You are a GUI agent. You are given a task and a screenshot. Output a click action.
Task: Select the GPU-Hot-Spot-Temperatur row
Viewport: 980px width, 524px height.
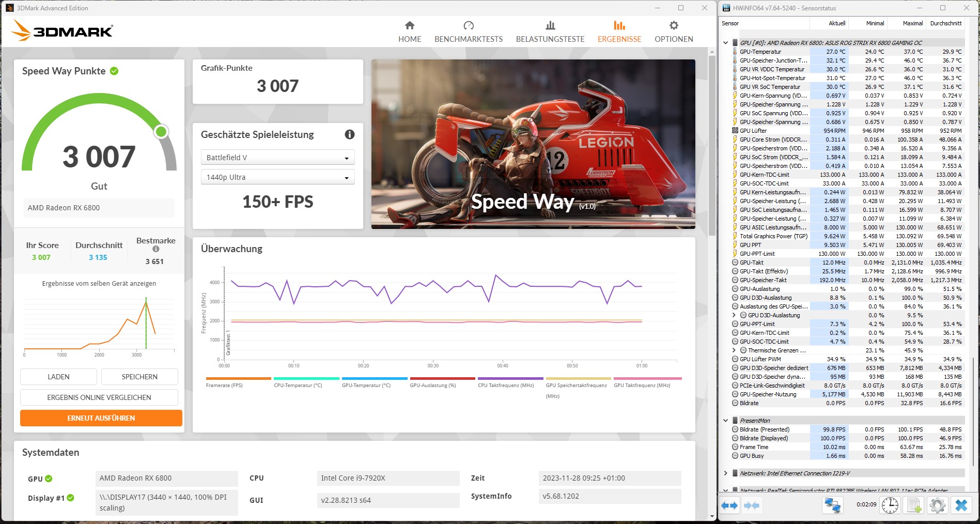pyautogui.click(x=847, y=78)
